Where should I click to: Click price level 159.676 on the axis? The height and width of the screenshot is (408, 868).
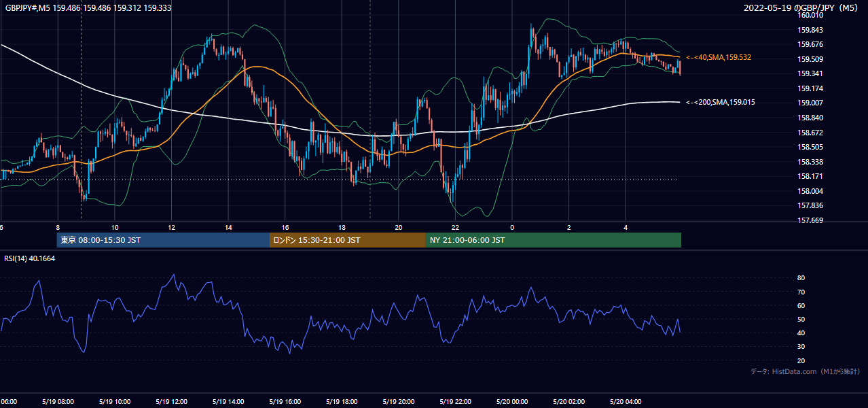click(811, 45)
